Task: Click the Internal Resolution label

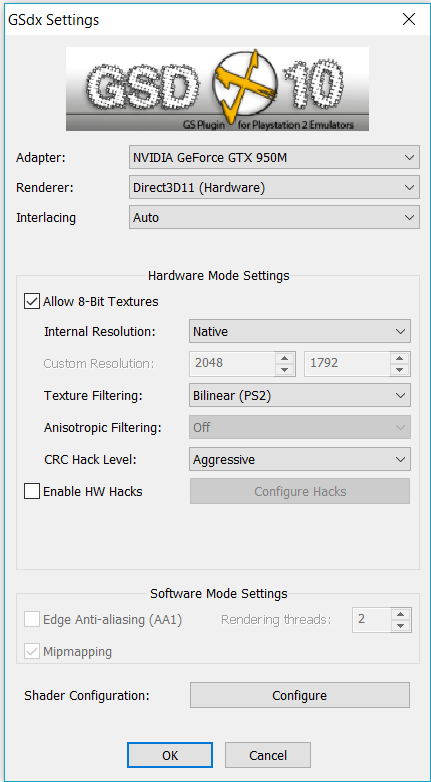Action: coord(100,332)
